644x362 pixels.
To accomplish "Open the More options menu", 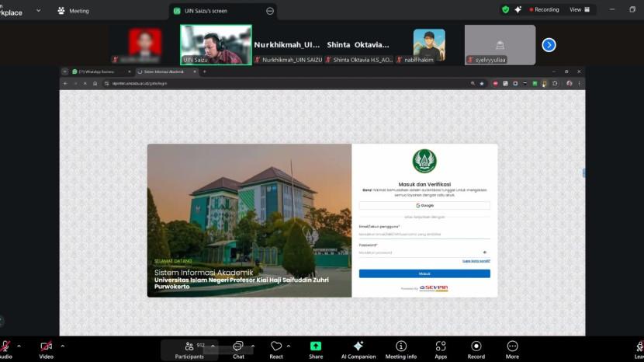I will [512, 346].
